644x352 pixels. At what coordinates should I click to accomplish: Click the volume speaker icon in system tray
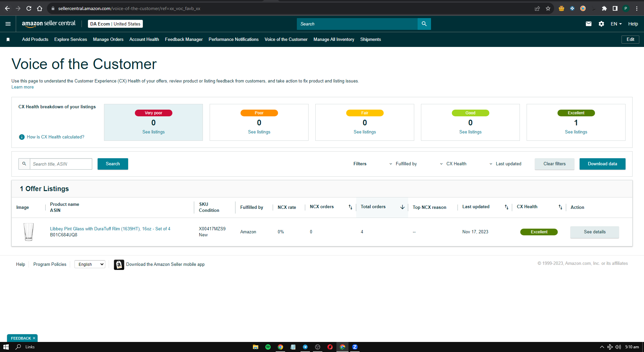point(618,347)
